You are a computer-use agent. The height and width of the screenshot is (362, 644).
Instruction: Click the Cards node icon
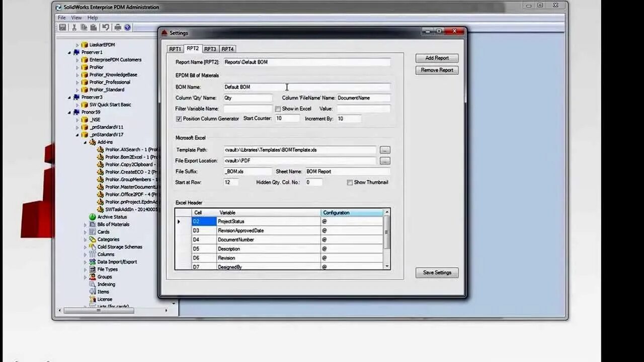(93, 232)
